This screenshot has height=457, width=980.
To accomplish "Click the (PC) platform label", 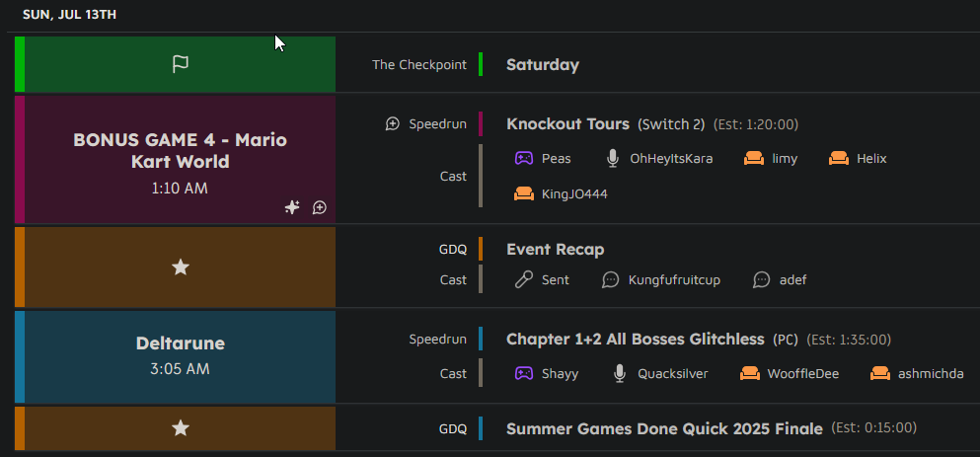I will tap(786, 340).
